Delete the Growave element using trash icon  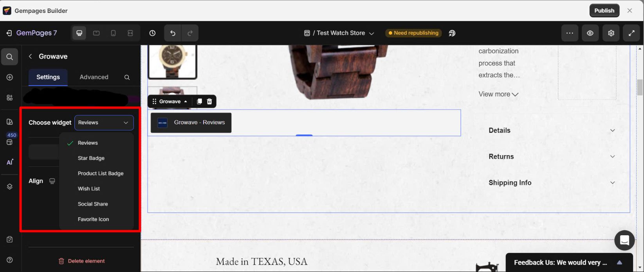point(209,102)
